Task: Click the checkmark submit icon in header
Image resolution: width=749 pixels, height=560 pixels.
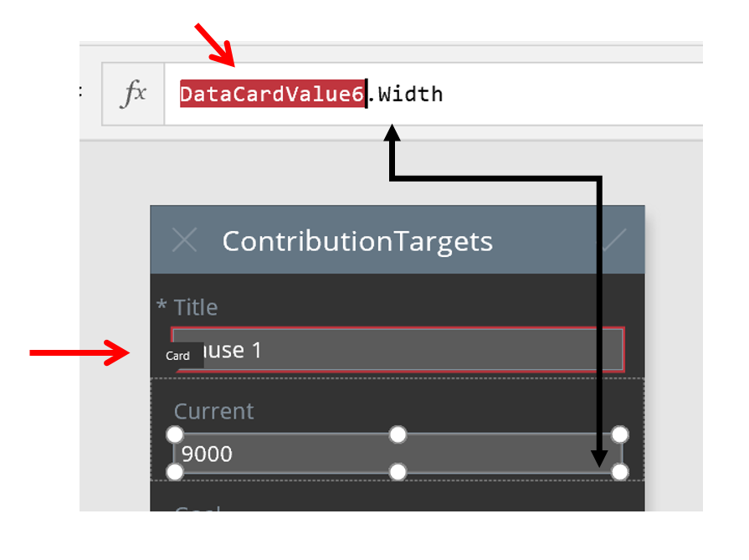Action: [613, 241]
